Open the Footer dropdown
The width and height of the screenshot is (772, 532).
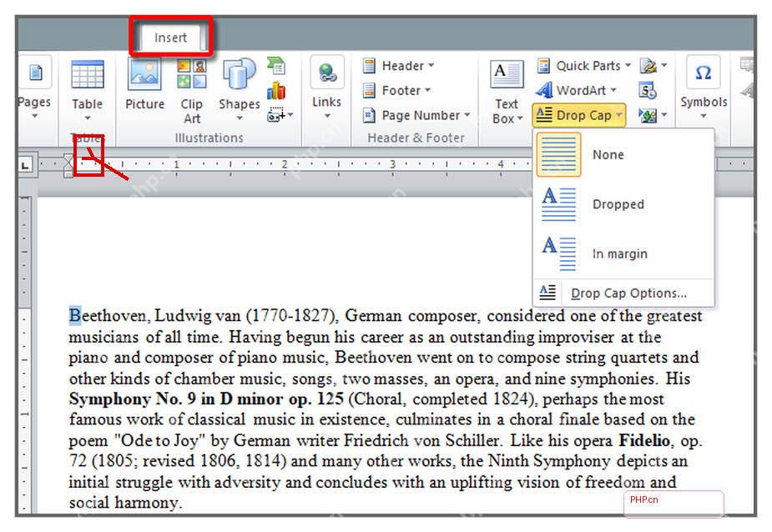[x=396, y=91]
